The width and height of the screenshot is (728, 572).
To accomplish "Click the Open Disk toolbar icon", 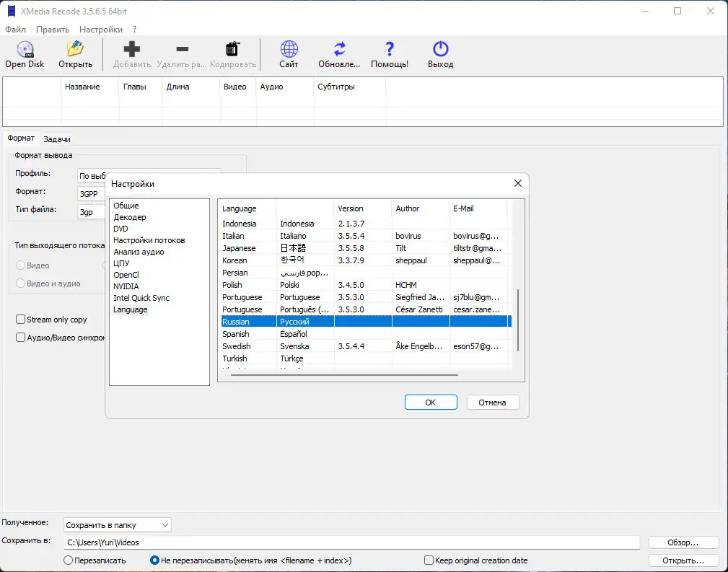I will point(25,50).
